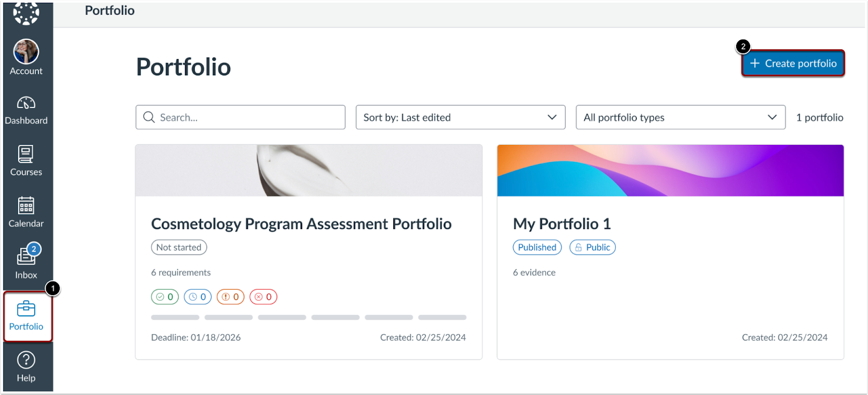Image resolution: width=868 pixels, height=395 pixels.
Task: Open the Sort by Last edited dropdown
Action: 460,117
